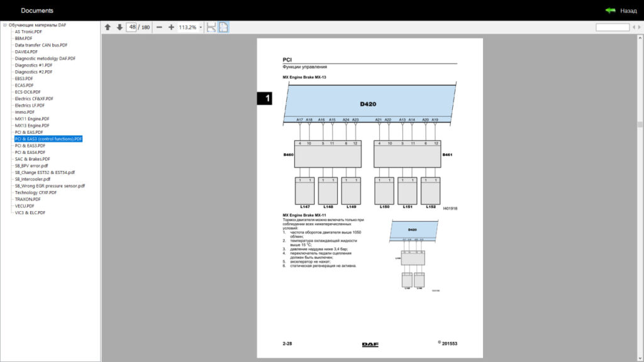This screenshot has width=644, height=362.
Task: Zoom in with the plus icon
Action: 171,27
